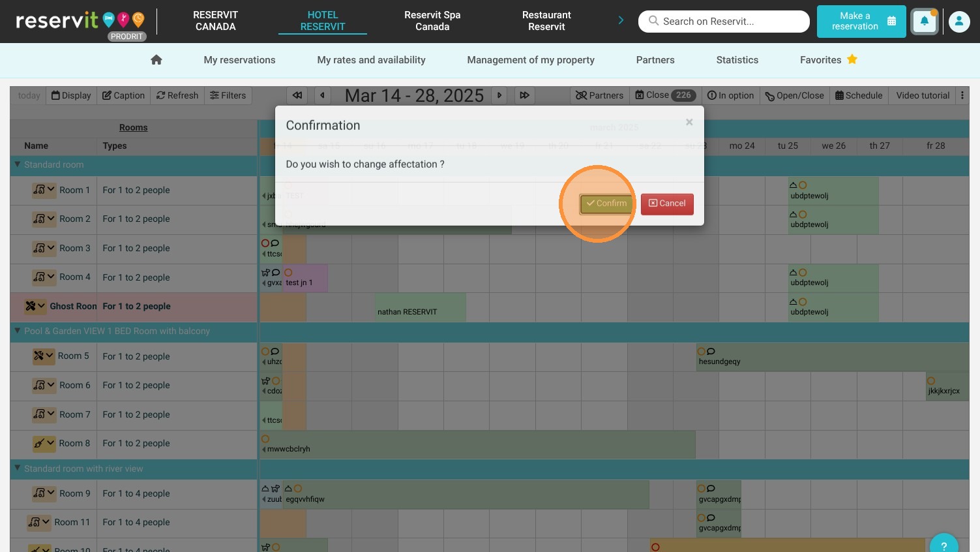Open Room 5 status dropdown

(44, 356)
